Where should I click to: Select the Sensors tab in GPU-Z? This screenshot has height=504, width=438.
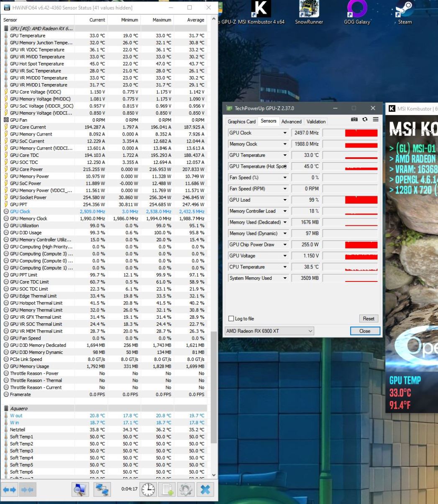[268, 121]
